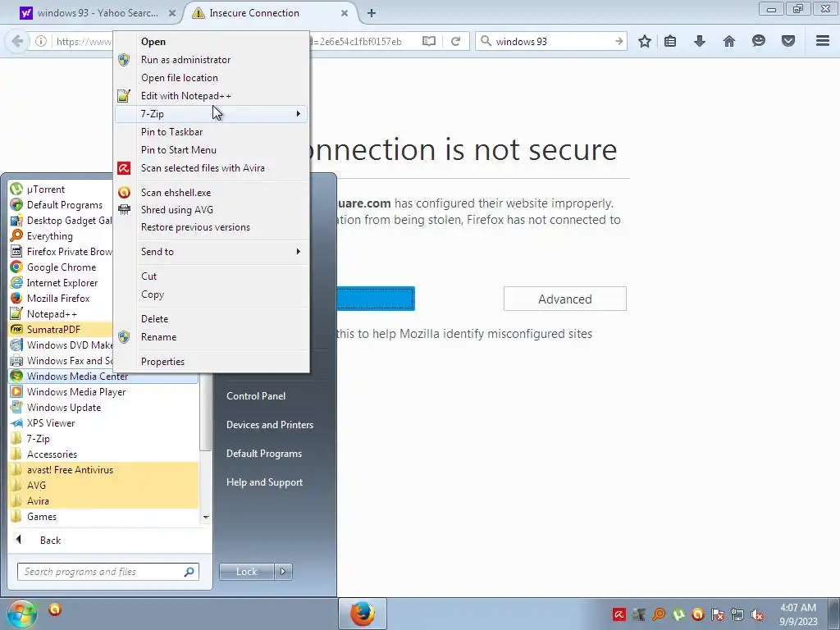Screen dimensions: 840x630
Task: Click the Firefox chat smiley icon
Action: point(759,41)
